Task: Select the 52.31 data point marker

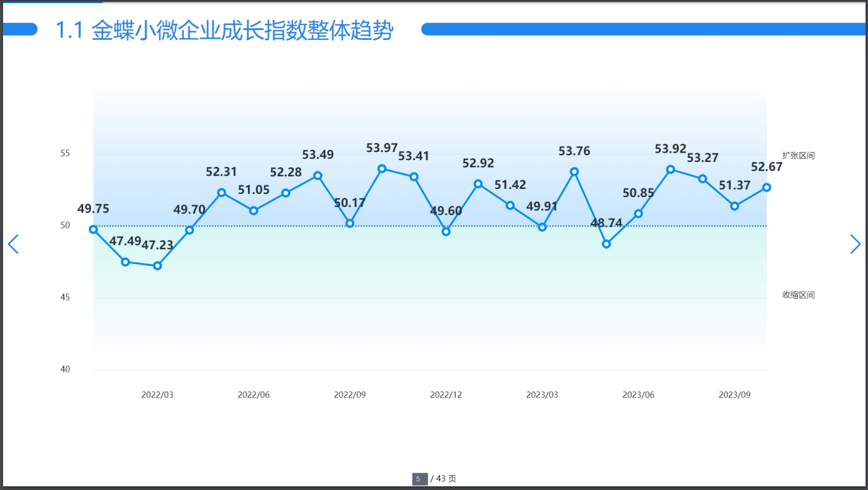Action: [222, 193]
